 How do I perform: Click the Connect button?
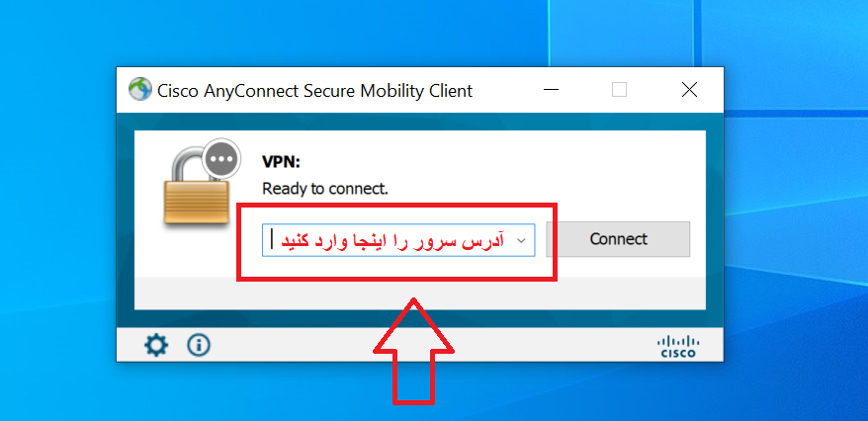click(618, 239)
